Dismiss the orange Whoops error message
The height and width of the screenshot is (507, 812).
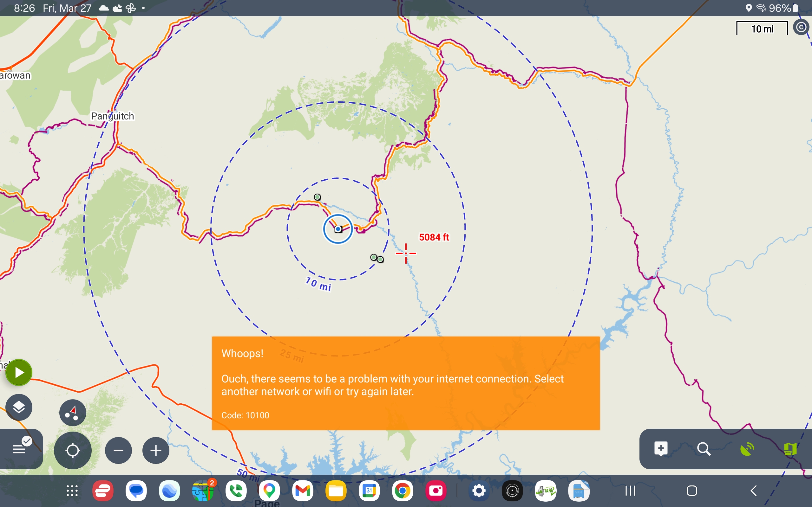point(406,383)
